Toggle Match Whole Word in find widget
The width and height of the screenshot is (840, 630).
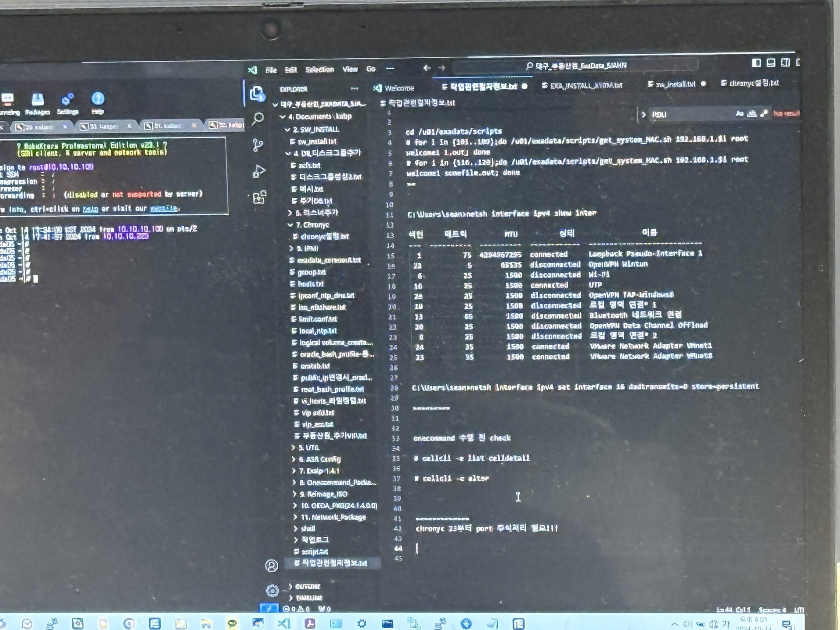pyautogui.click(x=752, y=114)
